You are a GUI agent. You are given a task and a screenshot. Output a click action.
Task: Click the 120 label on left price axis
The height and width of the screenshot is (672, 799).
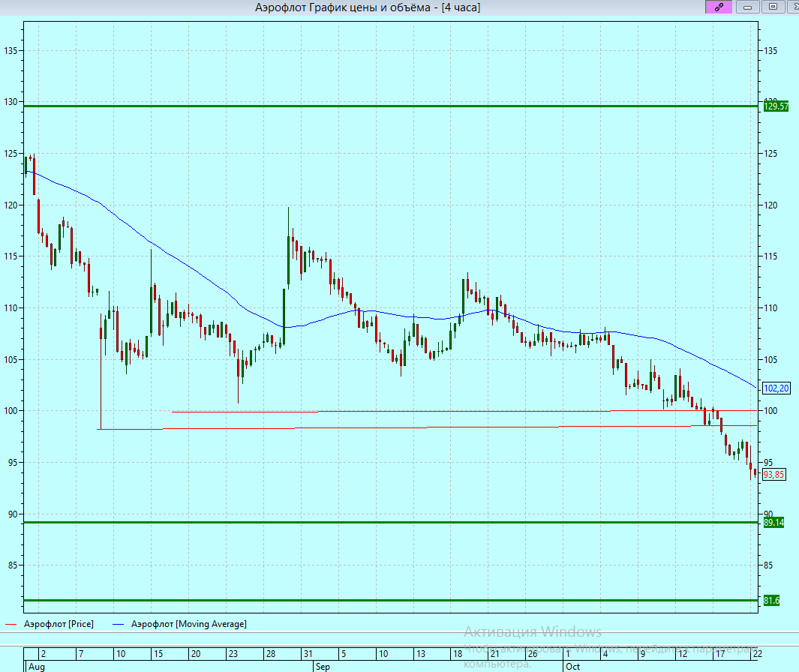(x=11, y=205)
